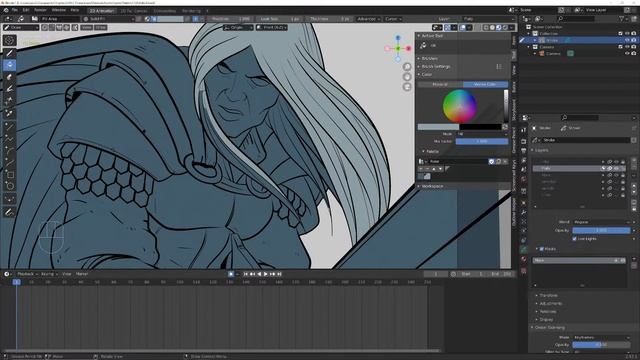Viewport: 640px width, 360px height.
Task: Toggle Stroke object visibility eye in outliner
Action: 627,40
